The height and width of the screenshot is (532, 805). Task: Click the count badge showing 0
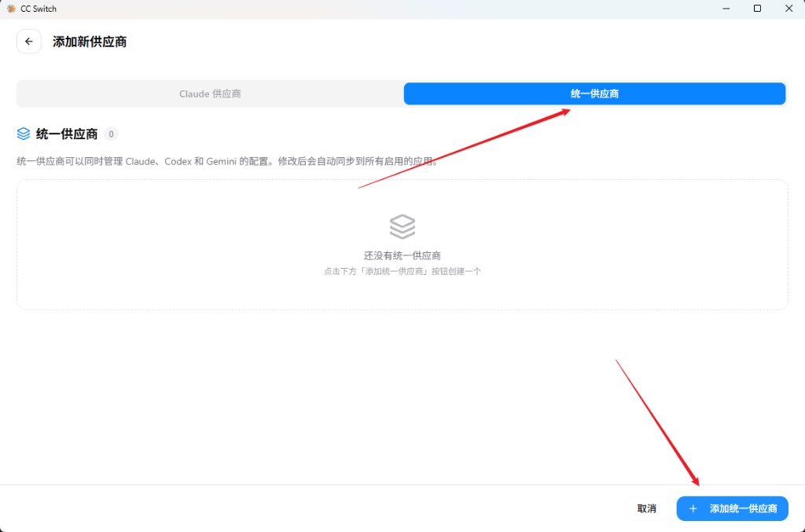click(111, 134)
